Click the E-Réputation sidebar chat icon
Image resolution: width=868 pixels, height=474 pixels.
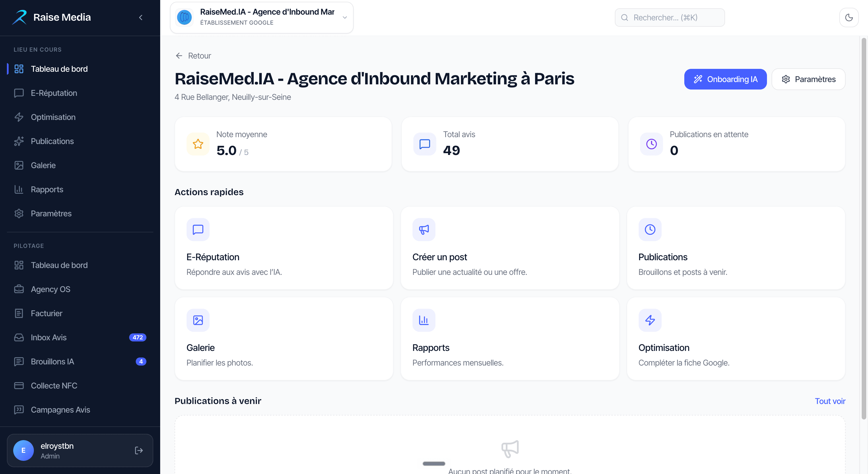pos(19,93)
